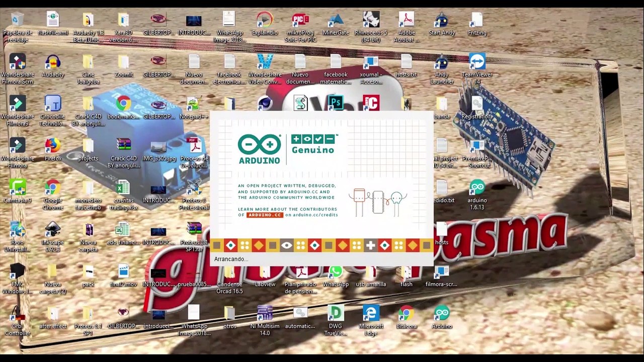644x362 pixels.
Task: Launch Grbl Controller
Action: click(x=18, y=321)
